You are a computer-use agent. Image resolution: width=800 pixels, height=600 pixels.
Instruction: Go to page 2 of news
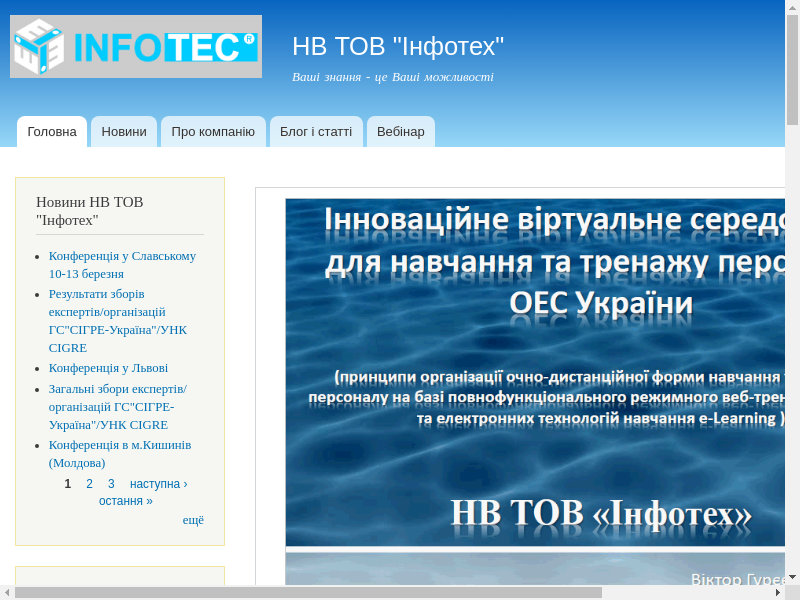pyautogui.click(x=89, y=484)
